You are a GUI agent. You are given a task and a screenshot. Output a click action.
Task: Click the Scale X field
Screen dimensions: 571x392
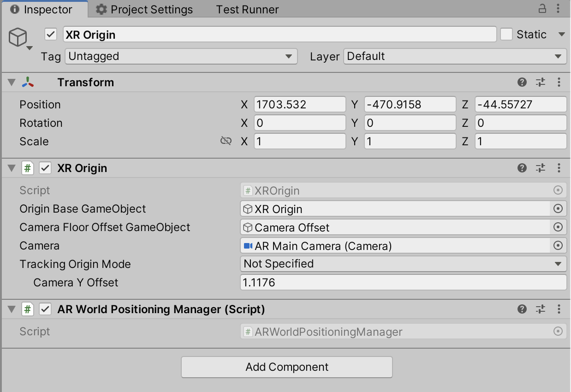pos(300,142)
